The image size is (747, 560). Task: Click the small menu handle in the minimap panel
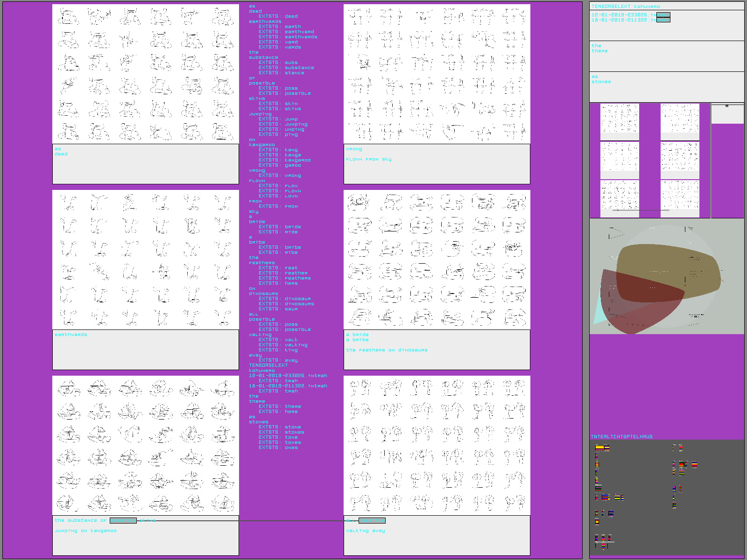pyautogui.click(x=727, y=106)
